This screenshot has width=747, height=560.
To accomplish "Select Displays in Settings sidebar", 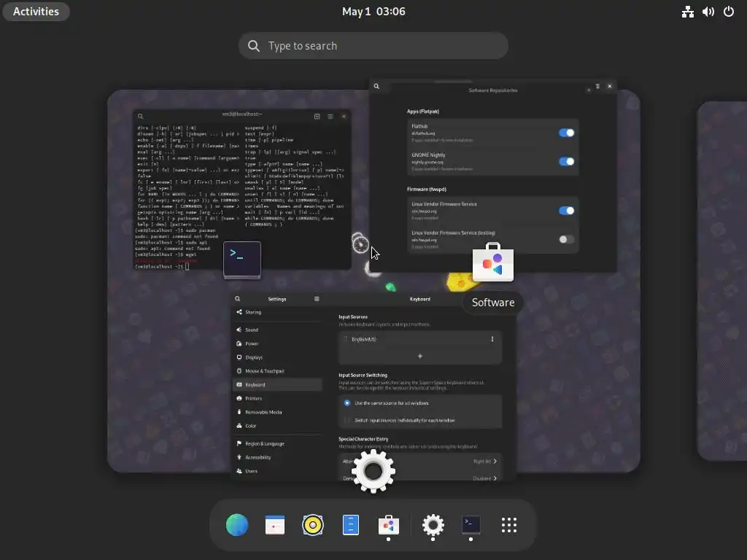I will click(x=277, y=357).
